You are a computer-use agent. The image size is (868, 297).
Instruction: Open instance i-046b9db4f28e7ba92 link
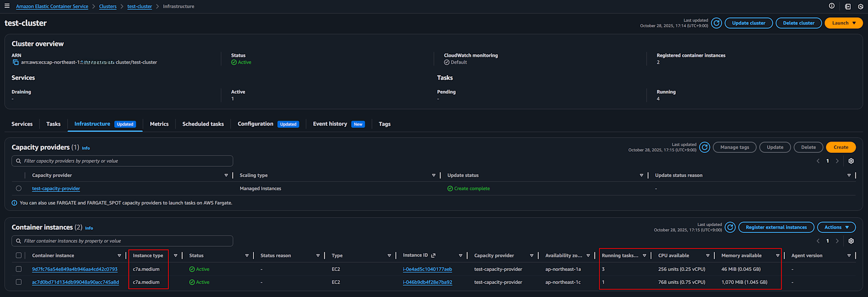point(427,282)
